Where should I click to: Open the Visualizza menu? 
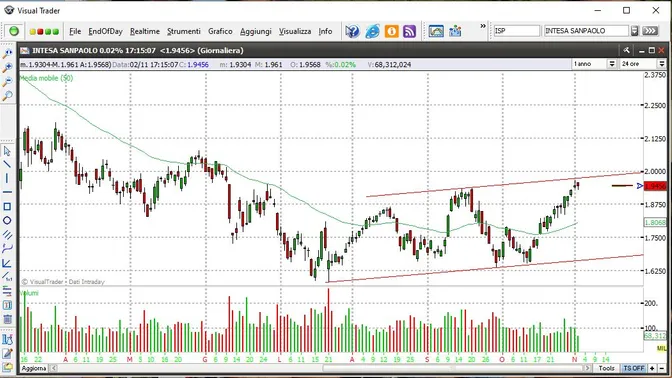[295, 31]
